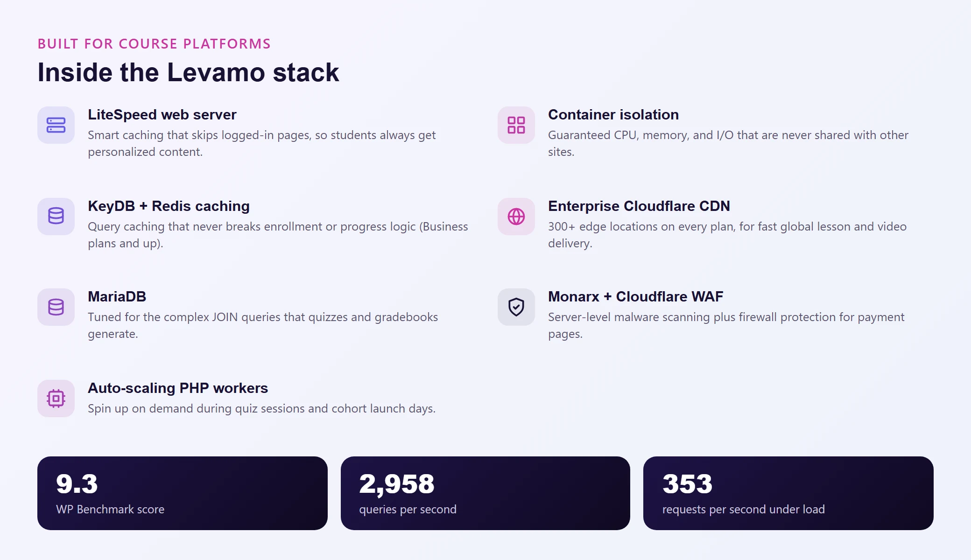Click the 'requests per second under load' label
Viewport: 971px width, 560px height.
click(x=743, y=510)
